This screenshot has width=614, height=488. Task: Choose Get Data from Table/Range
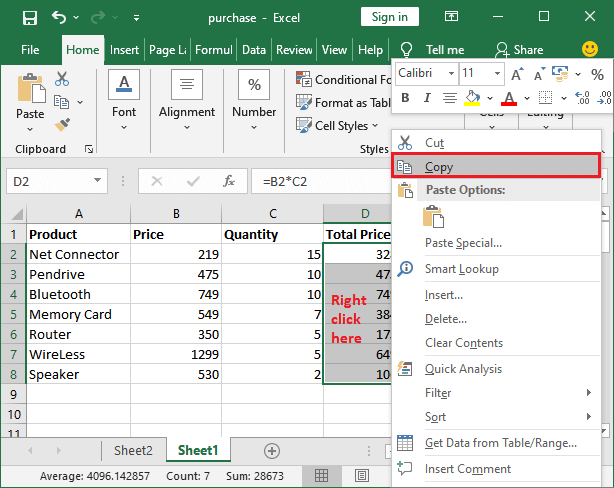coord(496,443)
